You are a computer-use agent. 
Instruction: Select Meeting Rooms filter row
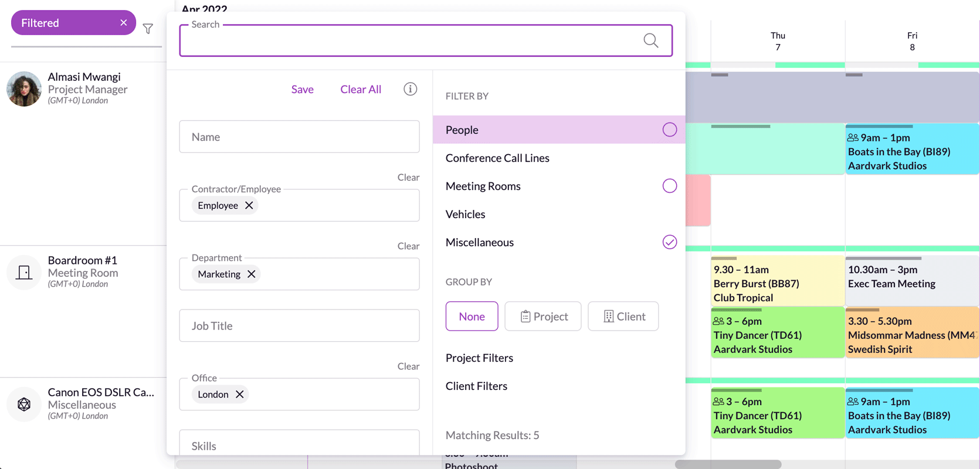pyautogui.click(x=559, y=186)
